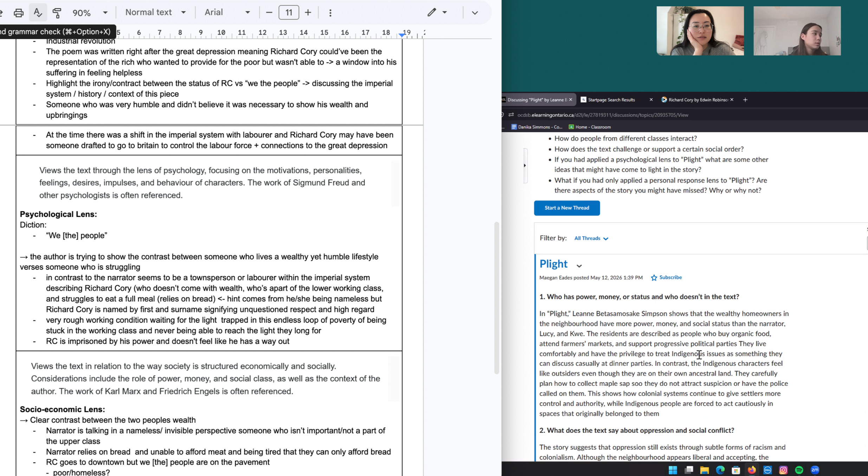Open Zoom from the taskbar

tap(815, 470)
